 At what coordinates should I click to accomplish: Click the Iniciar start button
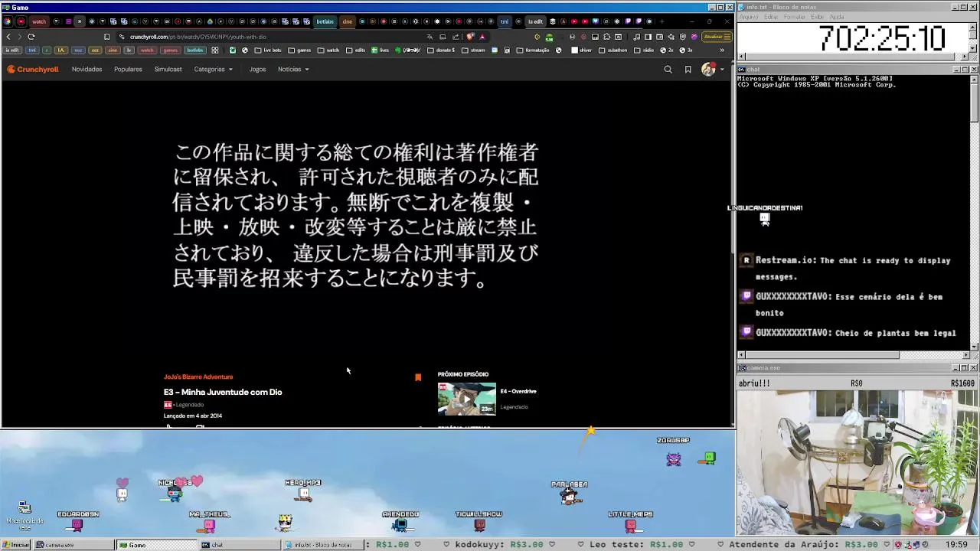tap(16, 545)
